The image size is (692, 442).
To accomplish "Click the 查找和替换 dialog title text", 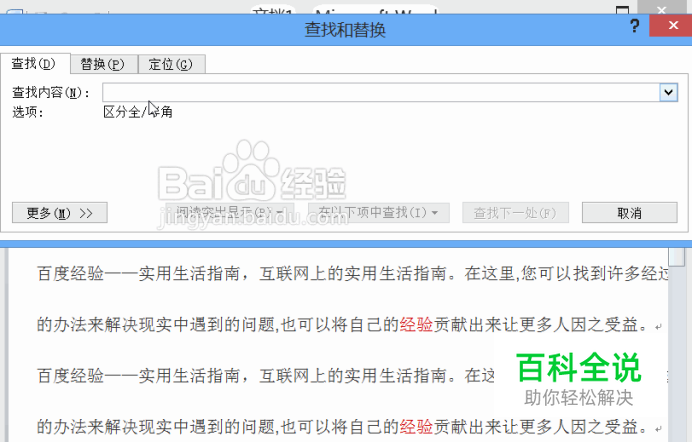I will [345, 30].
